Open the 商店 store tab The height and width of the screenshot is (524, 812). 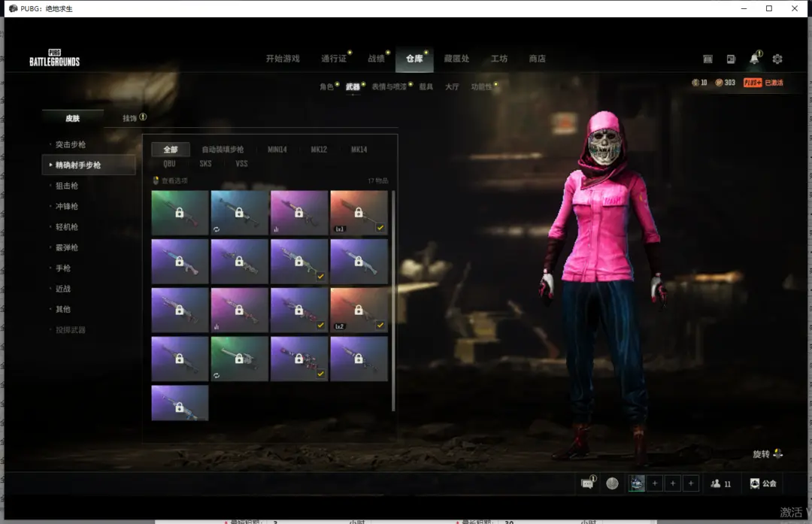pyautogui.click(x=537, y=59)
